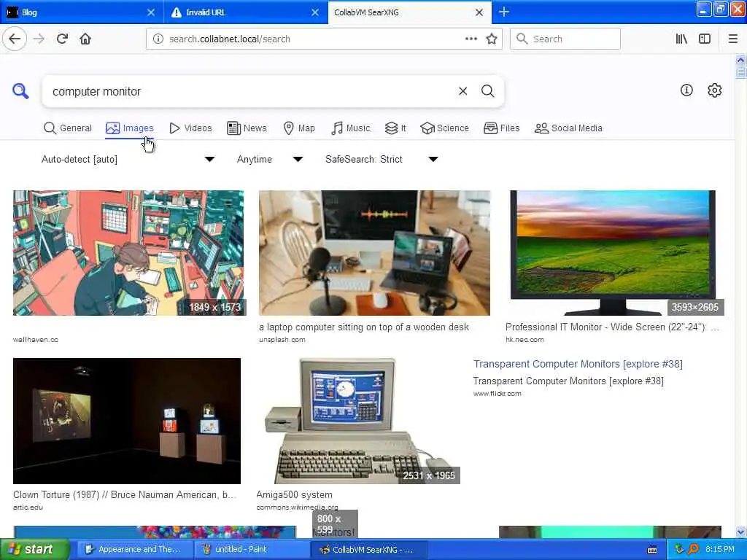Screen dimensions: 747x560
Task: Open the Clown Torture artwork image
Action: click(x=127, y=421)
